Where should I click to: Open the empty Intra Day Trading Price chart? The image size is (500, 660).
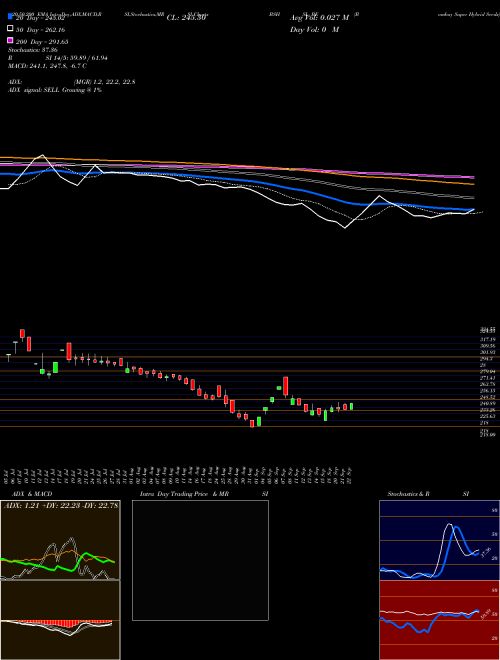200,560
